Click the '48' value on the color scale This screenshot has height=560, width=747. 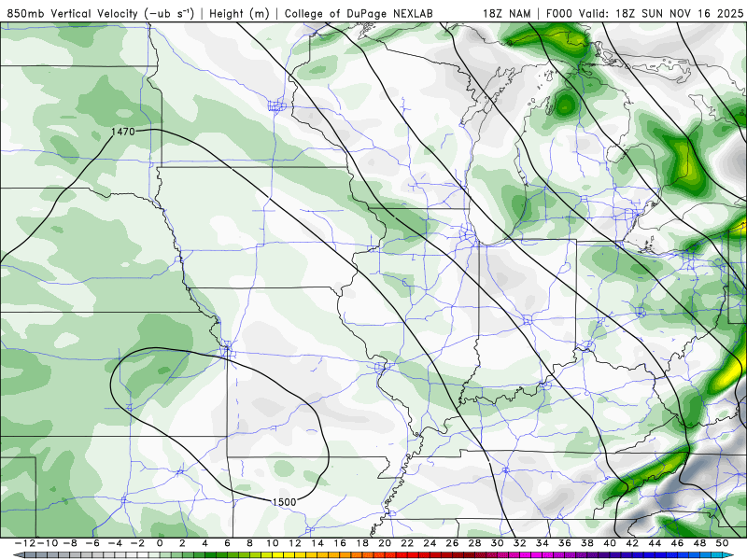[x=699, y=543]
